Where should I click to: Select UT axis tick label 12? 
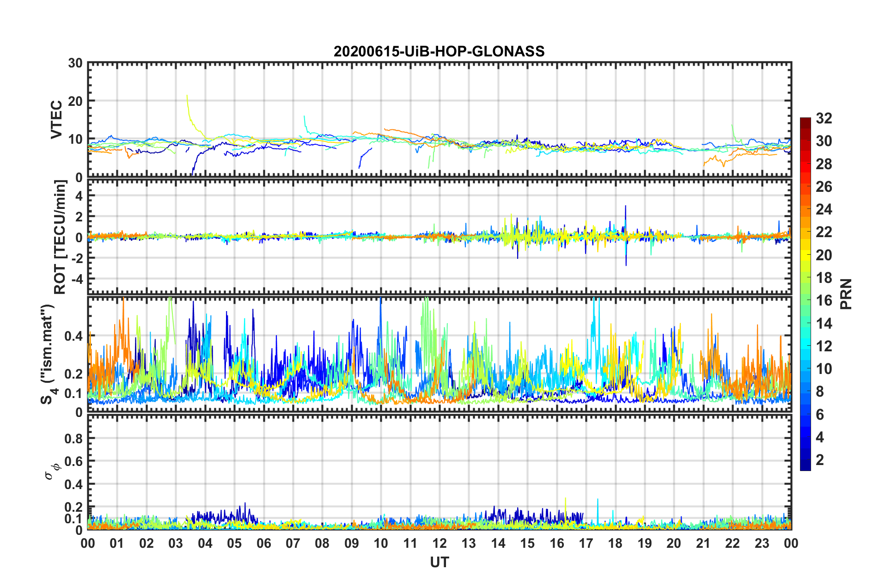(439, 543)
